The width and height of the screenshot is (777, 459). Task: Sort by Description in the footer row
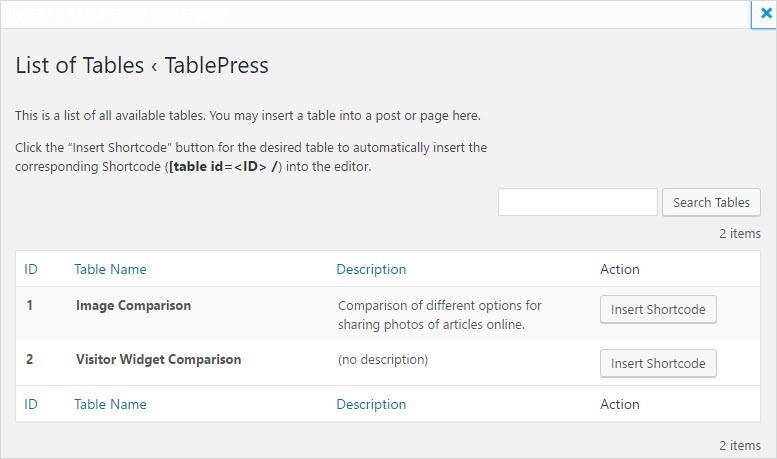[x=371, y=404]
